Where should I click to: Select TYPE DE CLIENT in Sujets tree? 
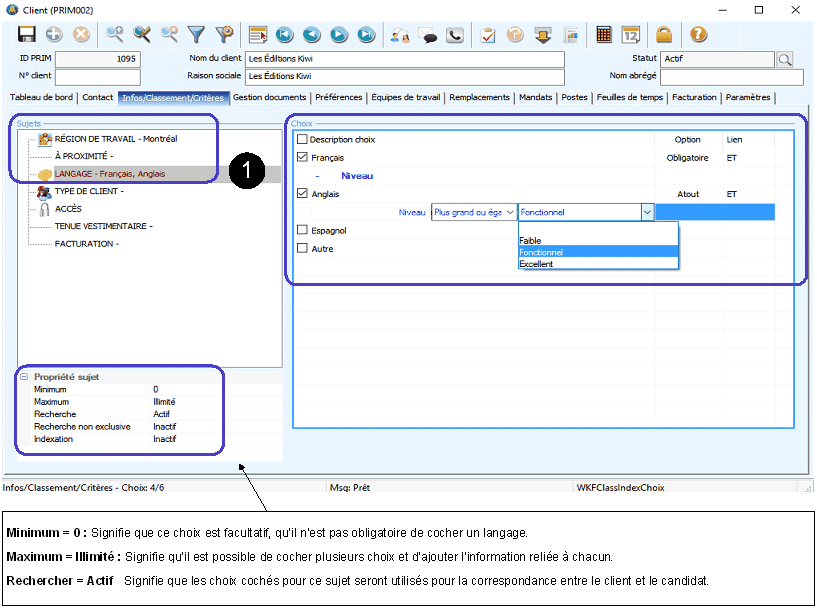(89, 191)
